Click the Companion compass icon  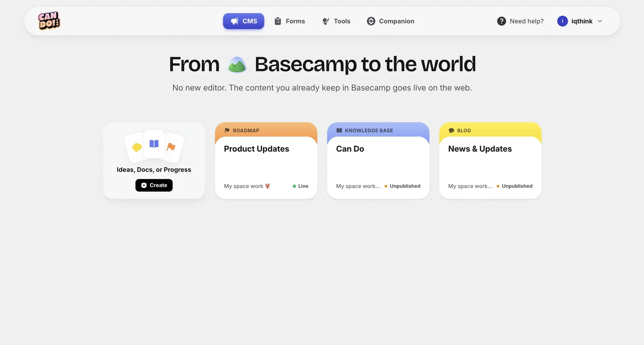371,21
